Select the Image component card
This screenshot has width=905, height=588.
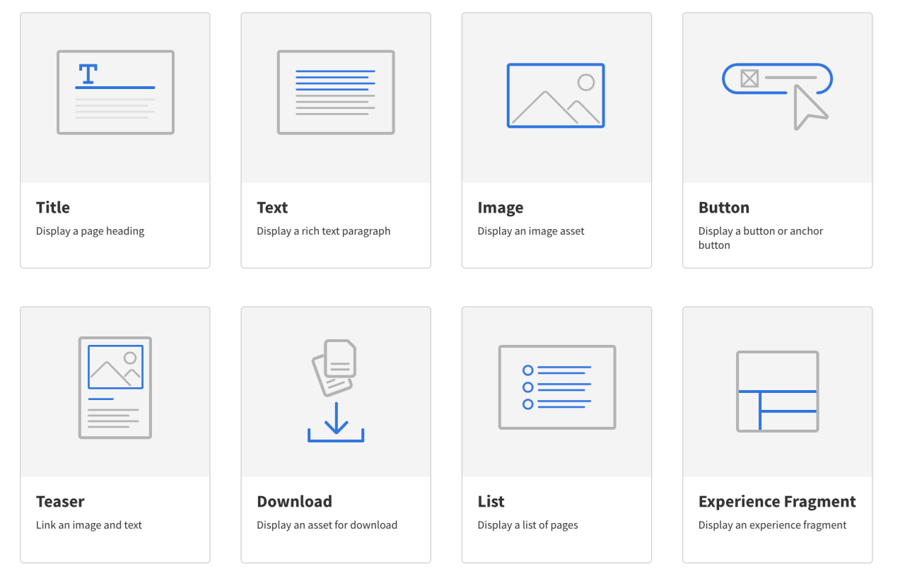(x=556, y=139)
